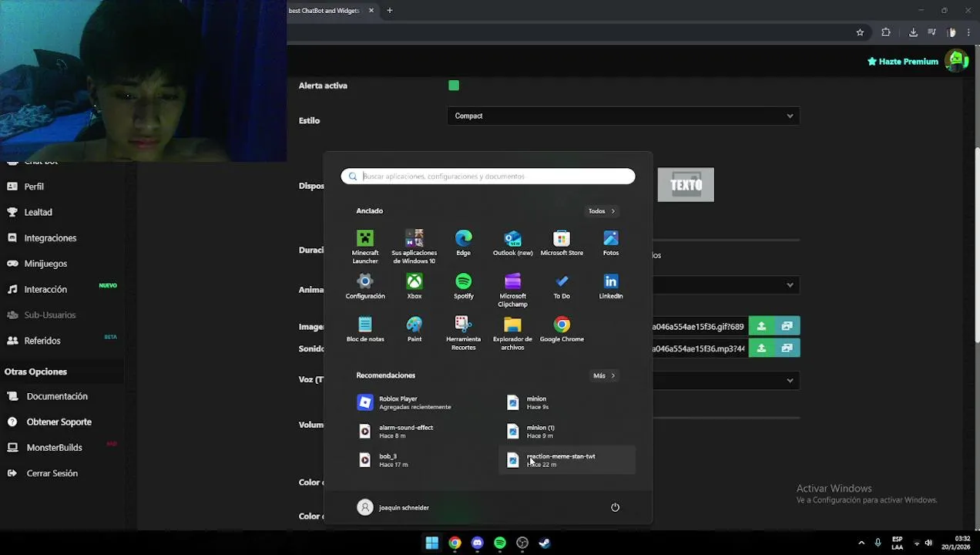This screenshot has height=555, width=980.
Task: Expand Todos apps list
Action: 602,211
